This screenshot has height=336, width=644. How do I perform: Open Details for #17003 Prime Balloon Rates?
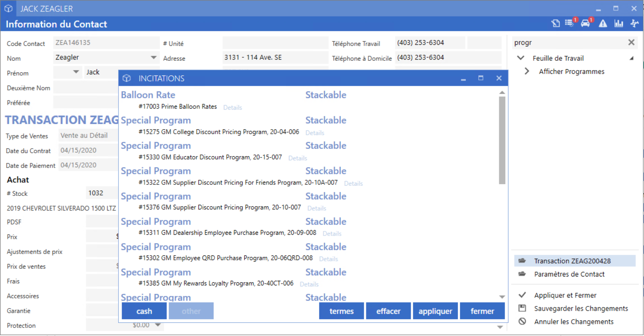pos(233,108)
